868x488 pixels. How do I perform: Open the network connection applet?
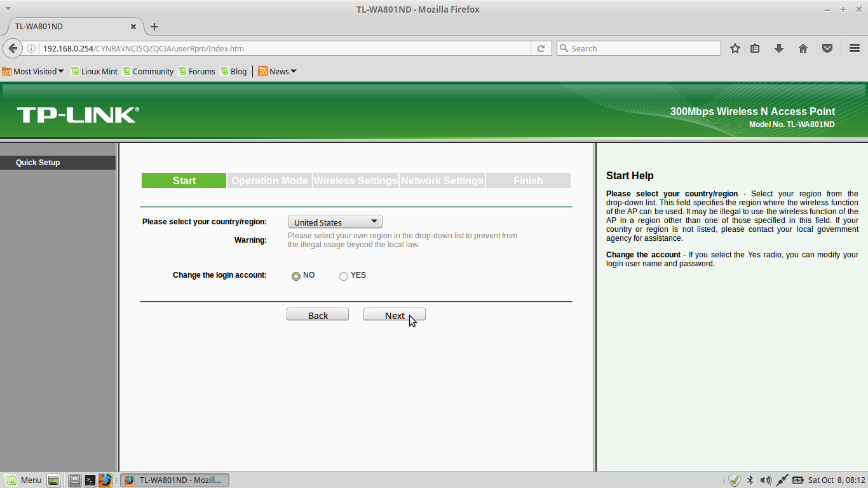(x=782, y=480)
